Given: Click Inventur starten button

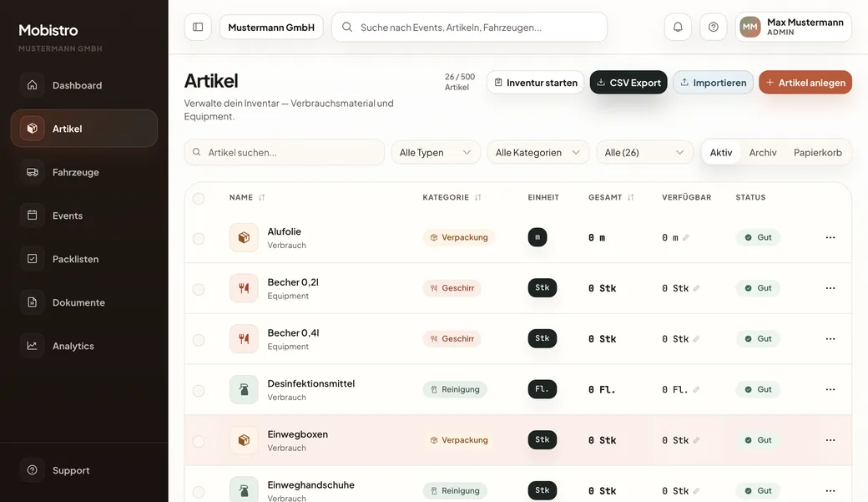Looking at the screenshot, I should [535, 83].
